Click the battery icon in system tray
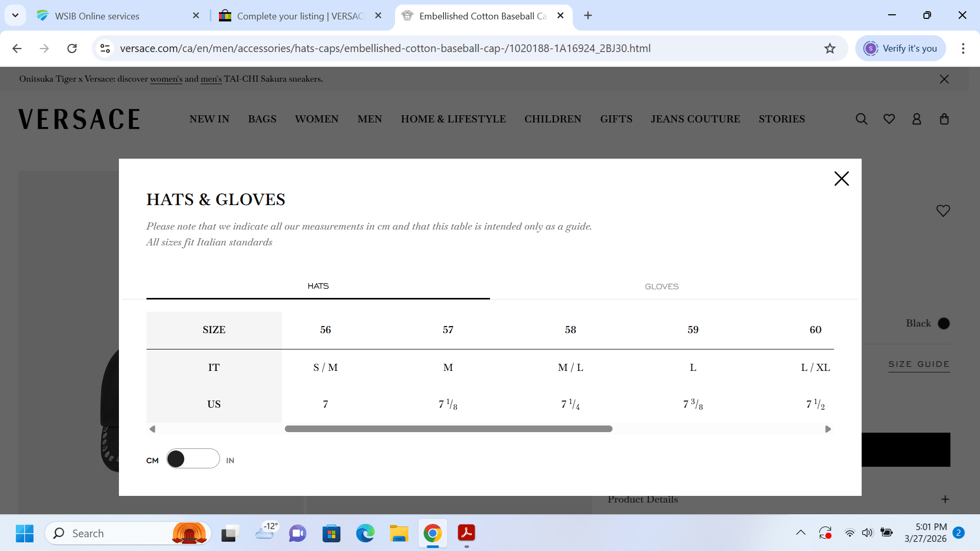The image size is (980, 551). (887, 533)
